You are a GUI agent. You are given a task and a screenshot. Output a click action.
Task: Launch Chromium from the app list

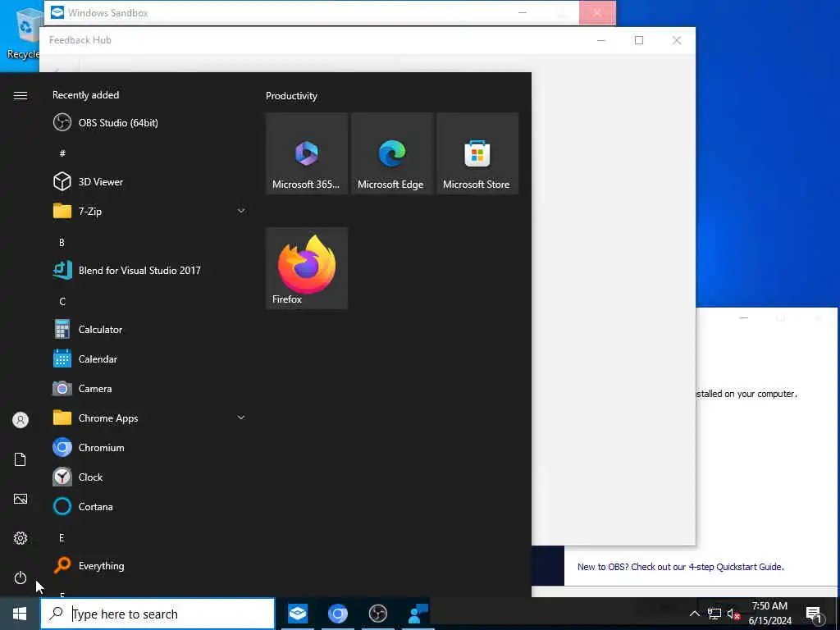pyautogui.click(x=149, y=447)
